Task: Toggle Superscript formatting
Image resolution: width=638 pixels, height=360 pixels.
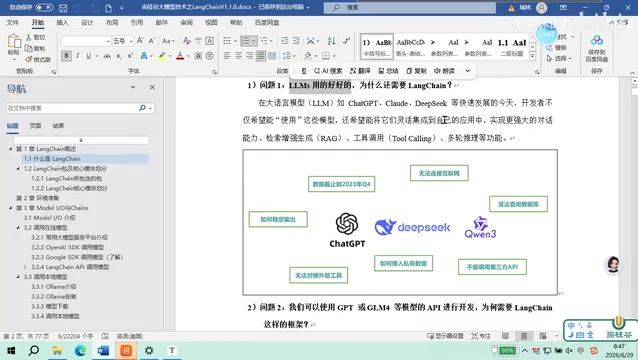Action: (x=130, y=56)
